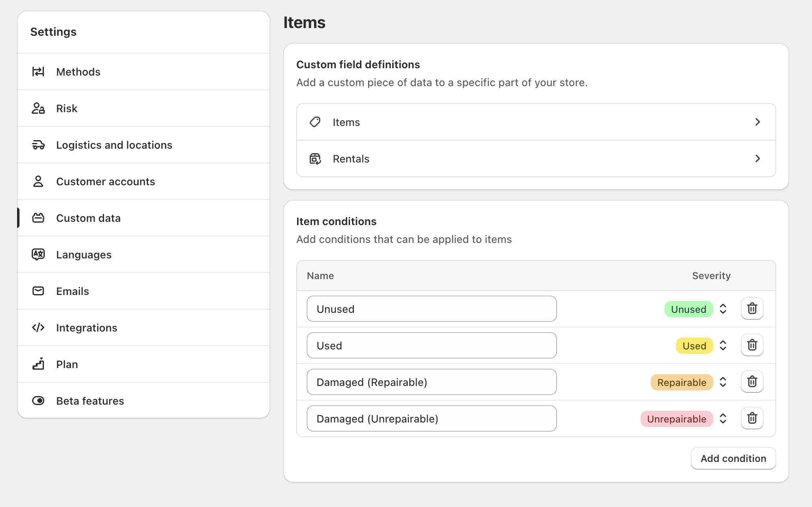Click the Logistics truck icon
This screenshot has width=812, height=507.
coord(38,145)
